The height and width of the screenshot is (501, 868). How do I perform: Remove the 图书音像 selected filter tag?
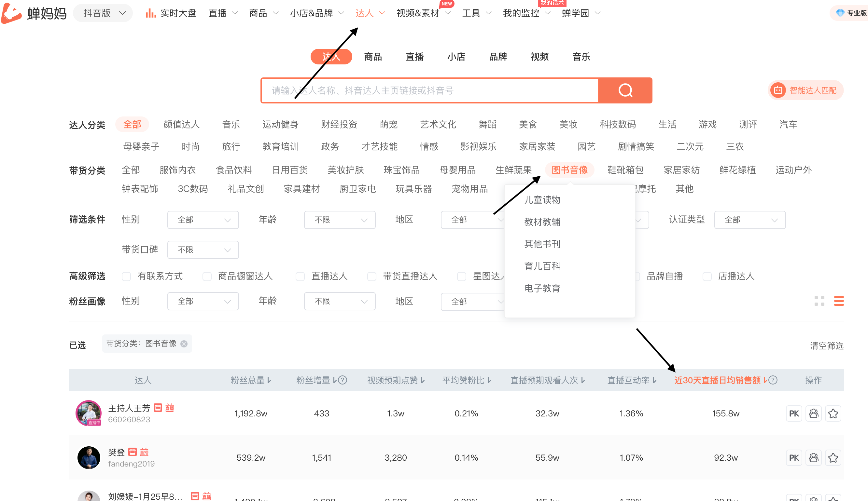click(184, 344)
